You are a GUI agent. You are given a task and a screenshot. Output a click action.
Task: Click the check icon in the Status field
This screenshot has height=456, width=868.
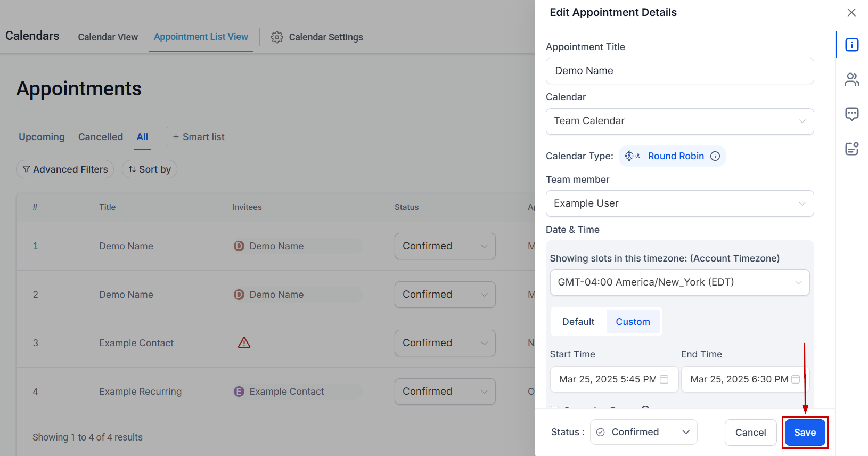click(601, 432)
